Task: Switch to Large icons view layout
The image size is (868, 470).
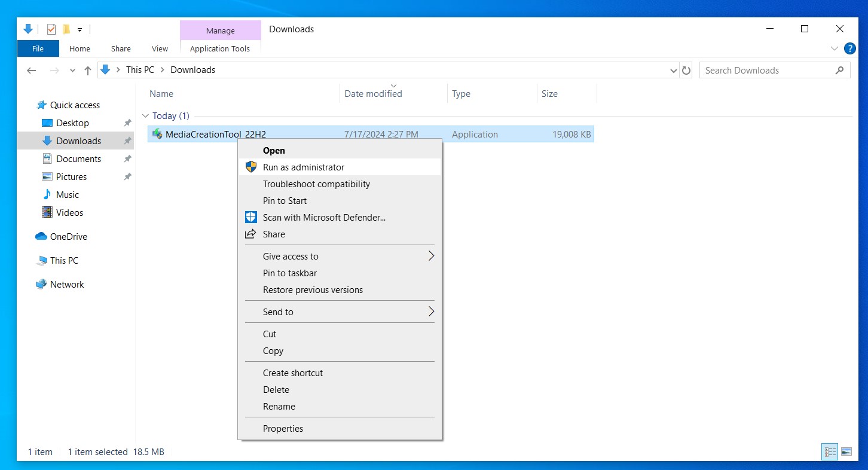Action: tap(846, 451)
